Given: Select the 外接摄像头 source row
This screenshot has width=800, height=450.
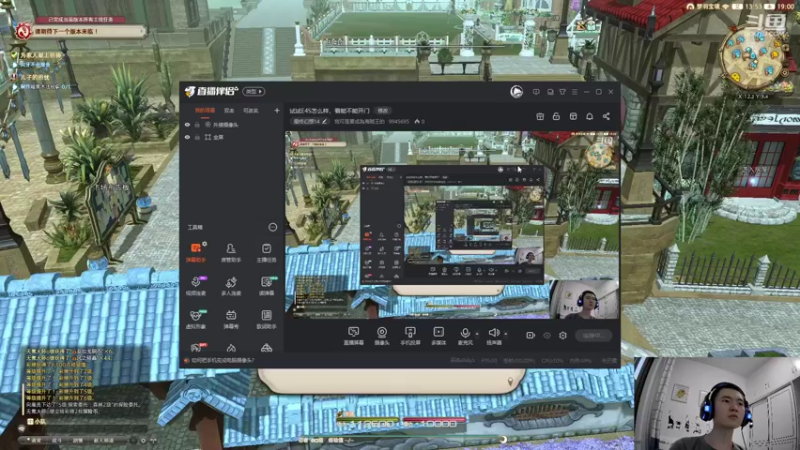Looking at the screenshot, I should pyautogui.click(x=233, y=124).
